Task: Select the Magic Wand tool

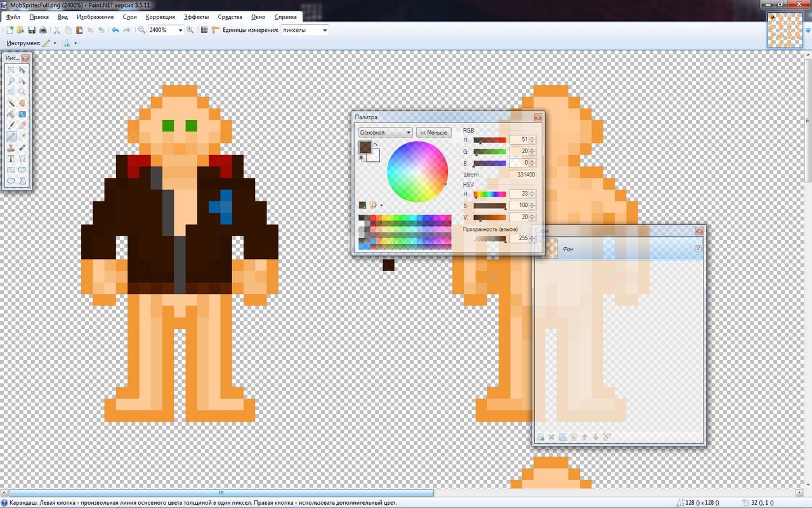Action: pos(11,103)
